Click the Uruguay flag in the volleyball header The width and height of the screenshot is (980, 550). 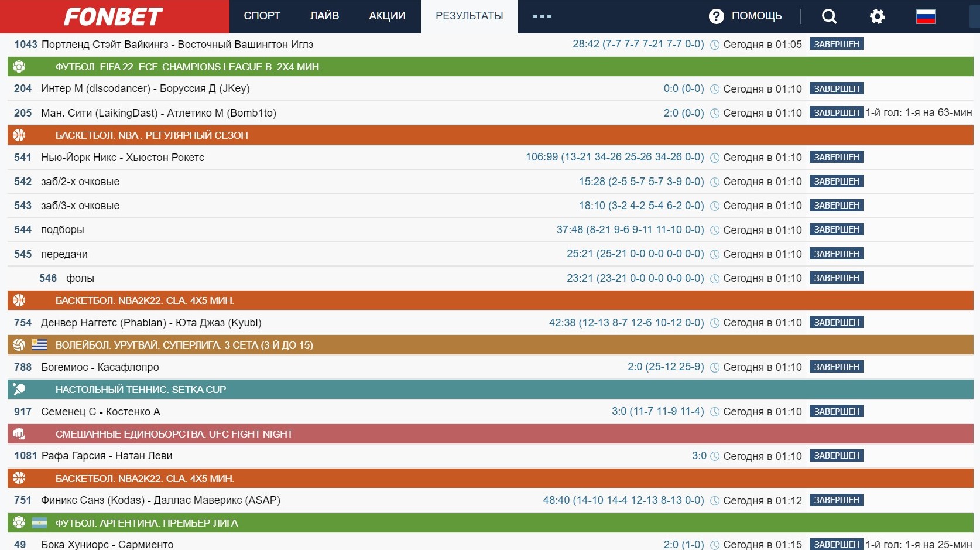pos(39,345)
